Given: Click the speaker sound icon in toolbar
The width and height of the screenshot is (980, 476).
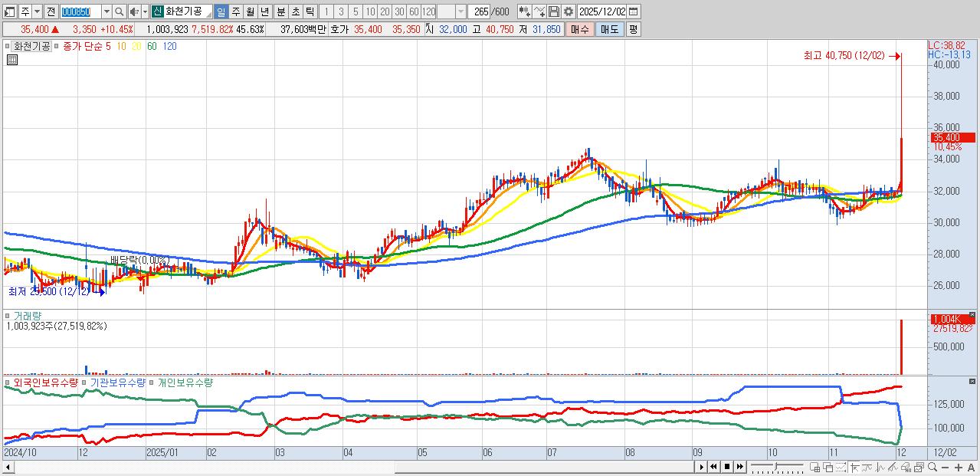Looking at the screenshot, I should (x=134, y=11).
